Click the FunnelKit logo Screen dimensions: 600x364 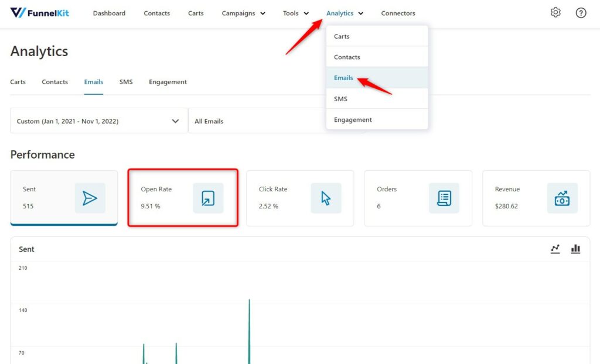click(39, 13)
